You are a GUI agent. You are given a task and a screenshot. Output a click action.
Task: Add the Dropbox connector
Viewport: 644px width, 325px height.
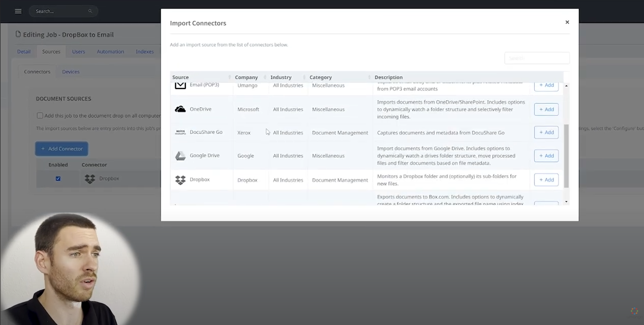546,179
